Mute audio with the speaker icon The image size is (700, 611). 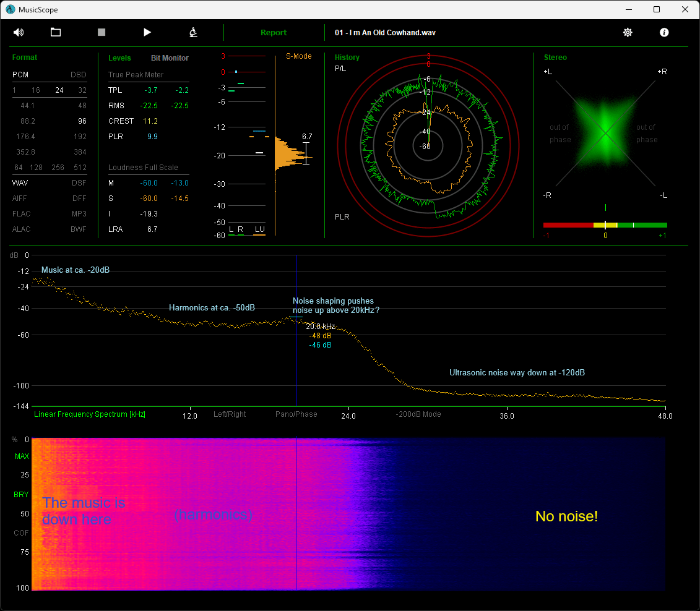(19, 33)
